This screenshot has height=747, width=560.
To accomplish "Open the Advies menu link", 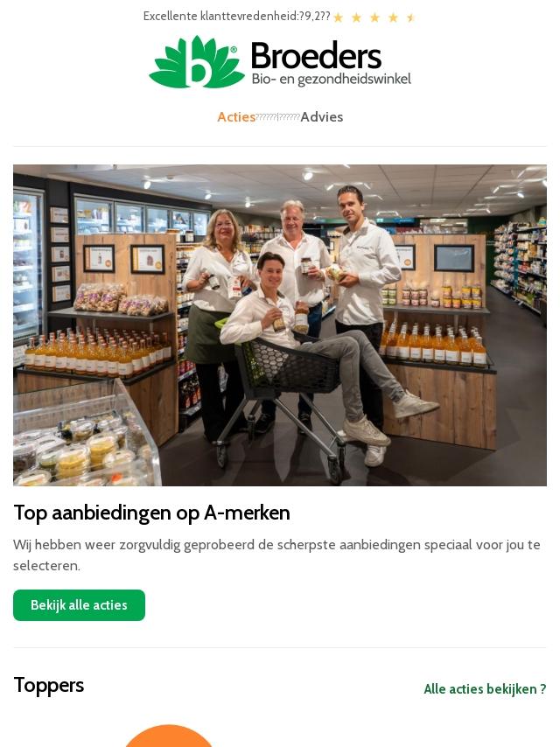I will [322, 116].
